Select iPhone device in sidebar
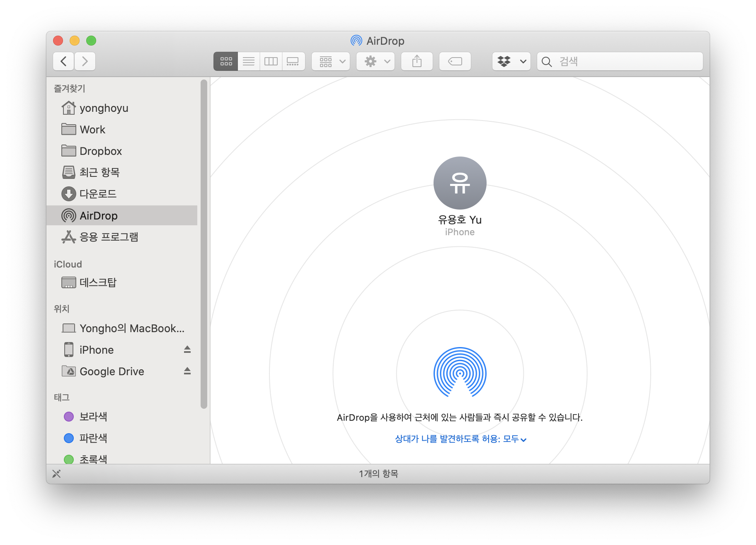 [122, 350]
